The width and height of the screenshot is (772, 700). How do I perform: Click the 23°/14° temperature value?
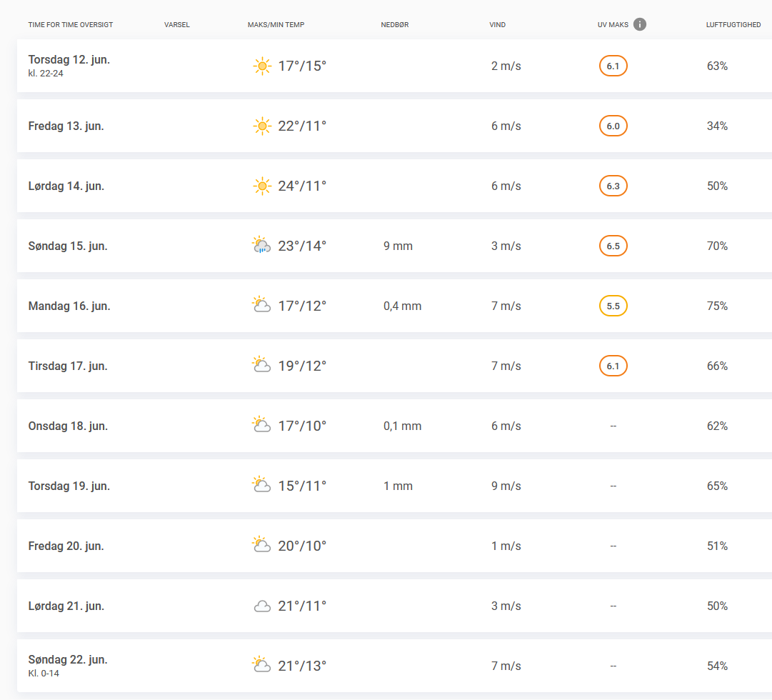tap(302, 246)
